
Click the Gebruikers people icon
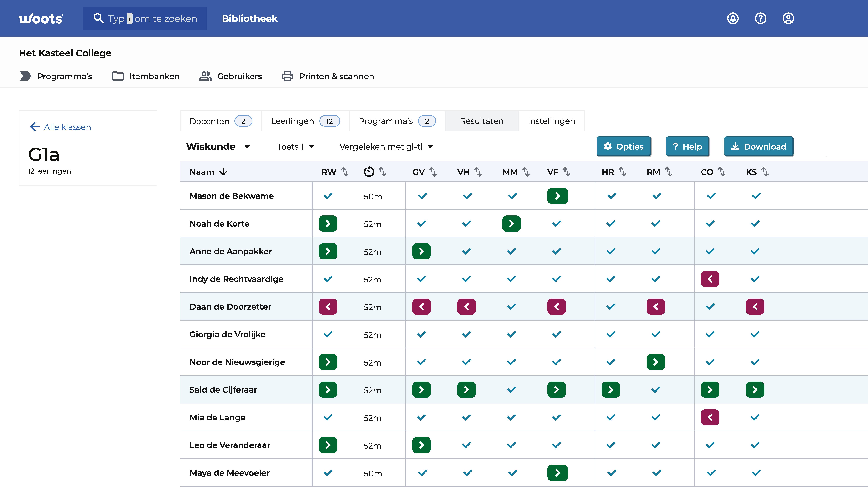pyautogui.click(x=206, y=76)
